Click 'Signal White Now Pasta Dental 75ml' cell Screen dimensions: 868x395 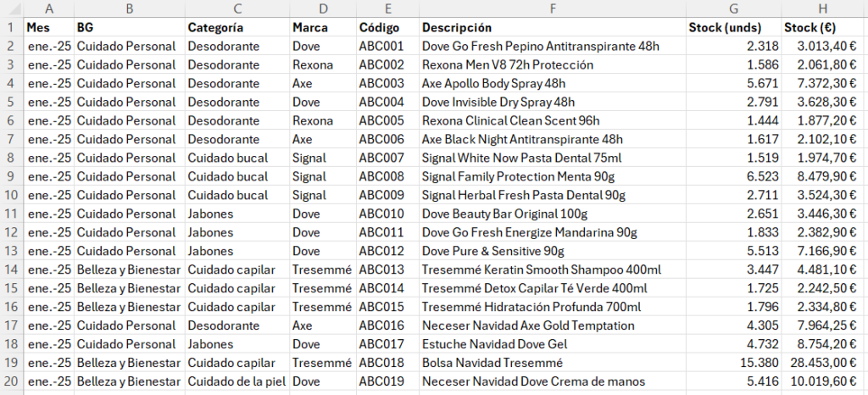553,159
